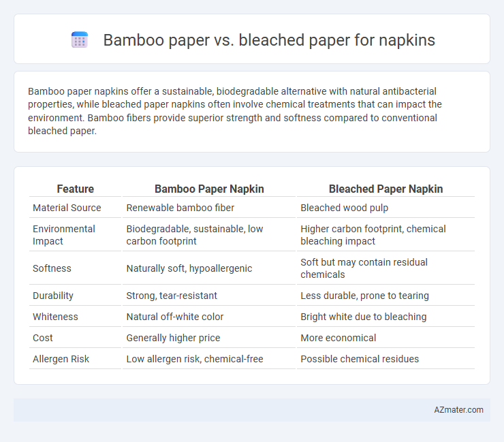The width and height of the screenshot is (504, 442).
Task: Click the 'Bamboo Paper Napkin' column header
Action: [x=209, y=189]
